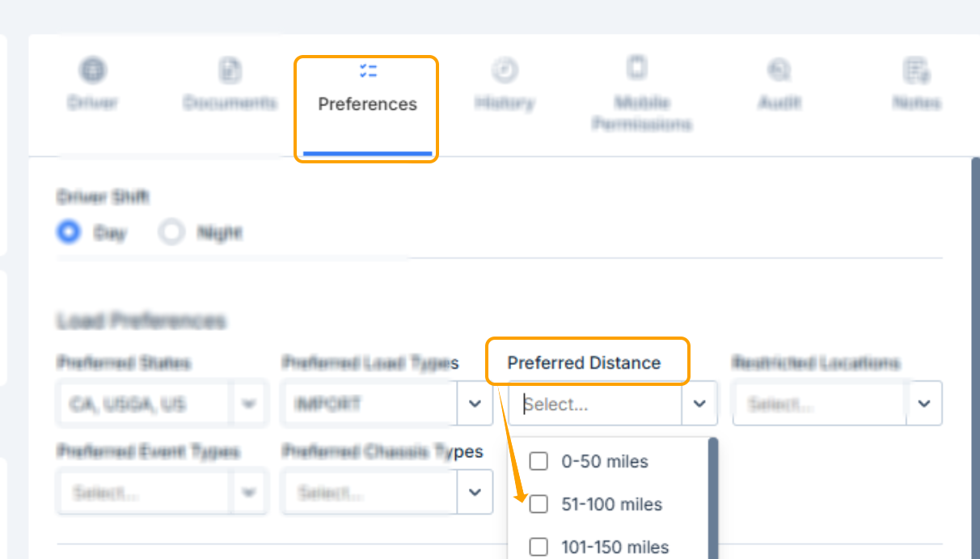
Task: Select the Night shift radio button
Action: pos(171,233)
